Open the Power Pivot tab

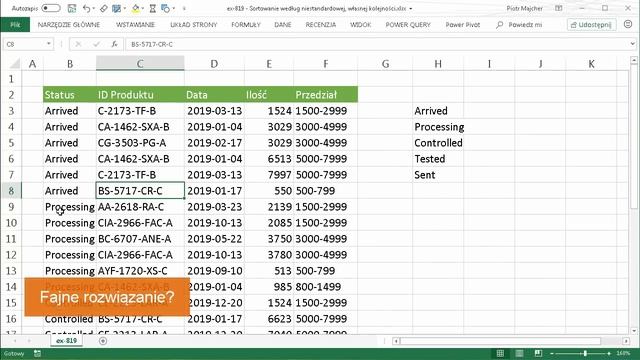point(462,24)
